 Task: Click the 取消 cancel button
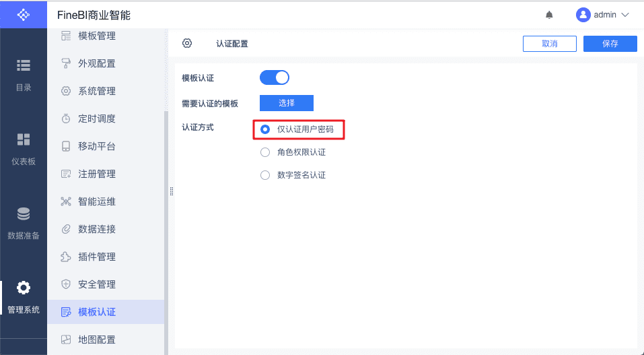[549, 44]
